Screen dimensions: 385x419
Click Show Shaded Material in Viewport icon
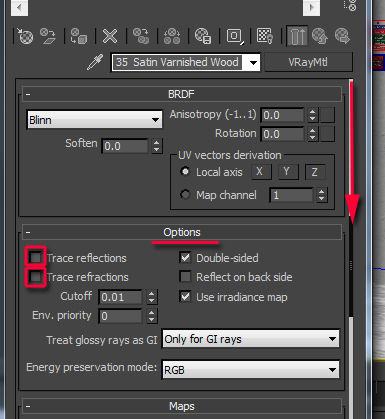(x=265, y=36)
